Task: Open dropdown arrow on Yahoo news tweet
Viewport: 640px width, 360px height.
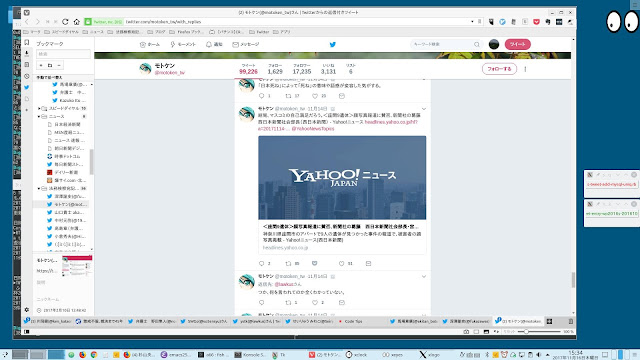Action: click(424, 109)
